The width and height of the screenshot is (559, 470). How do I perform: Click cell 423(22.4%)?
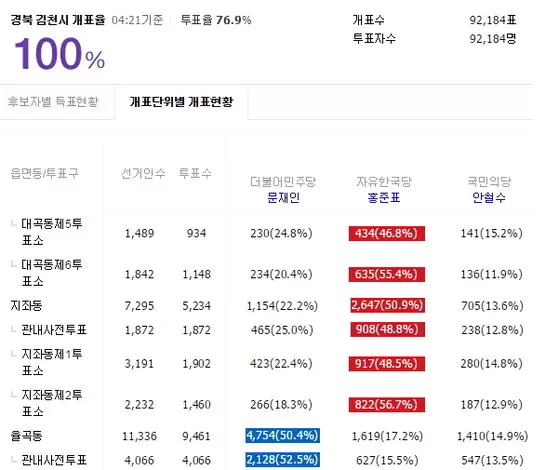[281, 364]
